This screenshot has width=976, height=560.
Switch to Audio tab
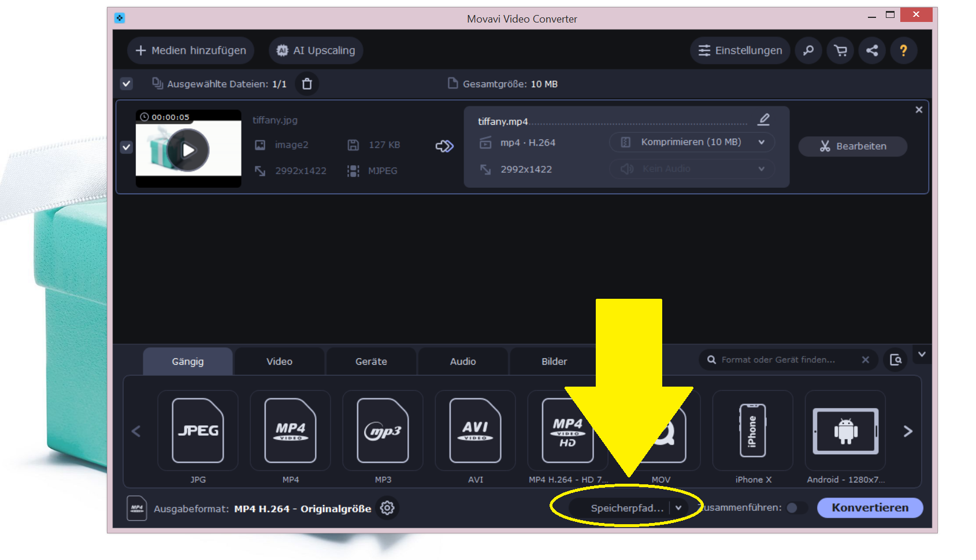[463, 361]
